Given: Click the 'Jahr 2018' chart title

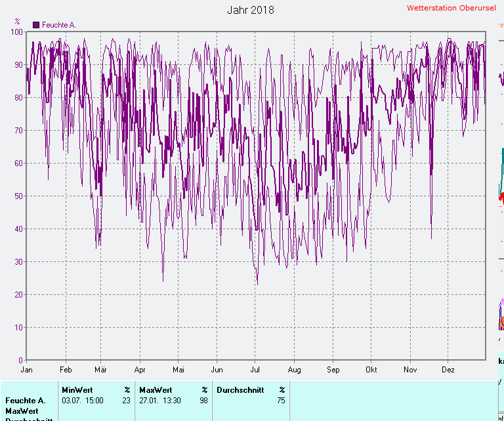Looking at the screenshot, I should (x=251, y=10).
